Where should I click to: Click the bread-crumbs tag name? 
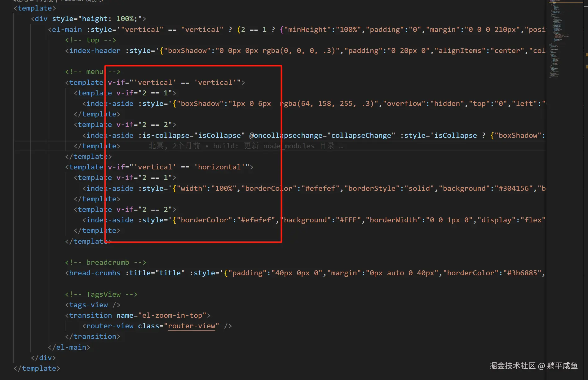point(95,273)
